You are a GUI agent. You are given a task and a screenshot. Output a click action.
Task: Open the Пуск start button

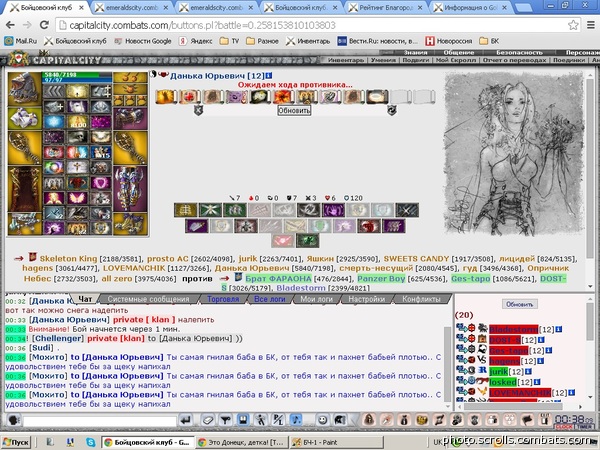(x=16, y=442)
